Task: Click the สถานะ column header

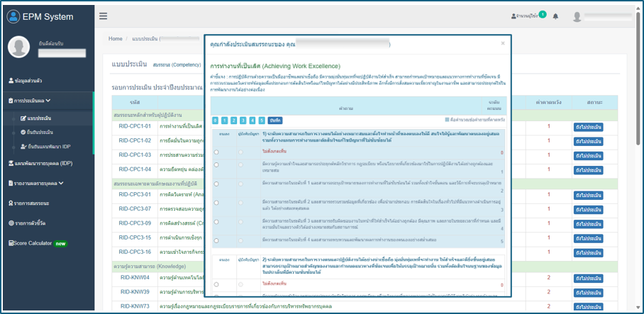Action: pos(594,102)
